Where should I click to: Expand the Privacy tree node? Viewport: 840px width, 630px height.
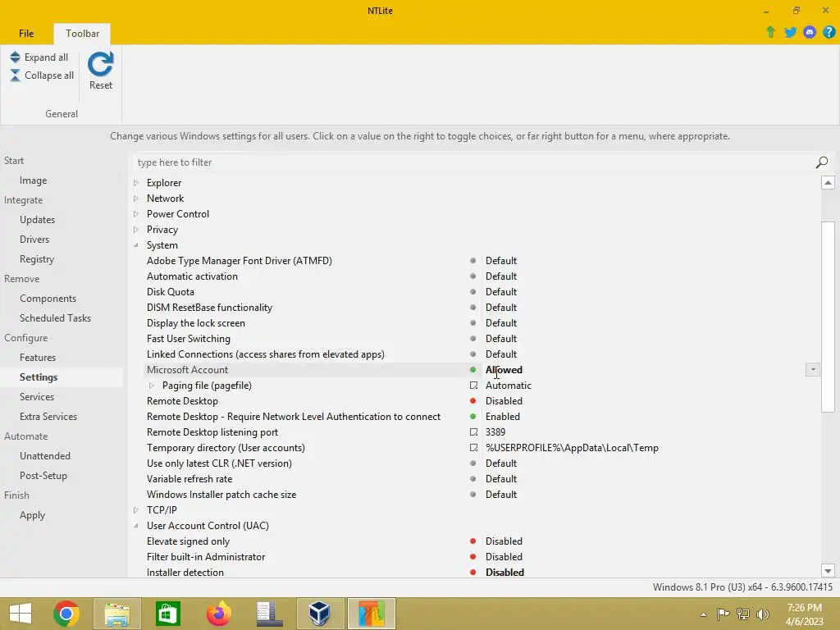136,230
